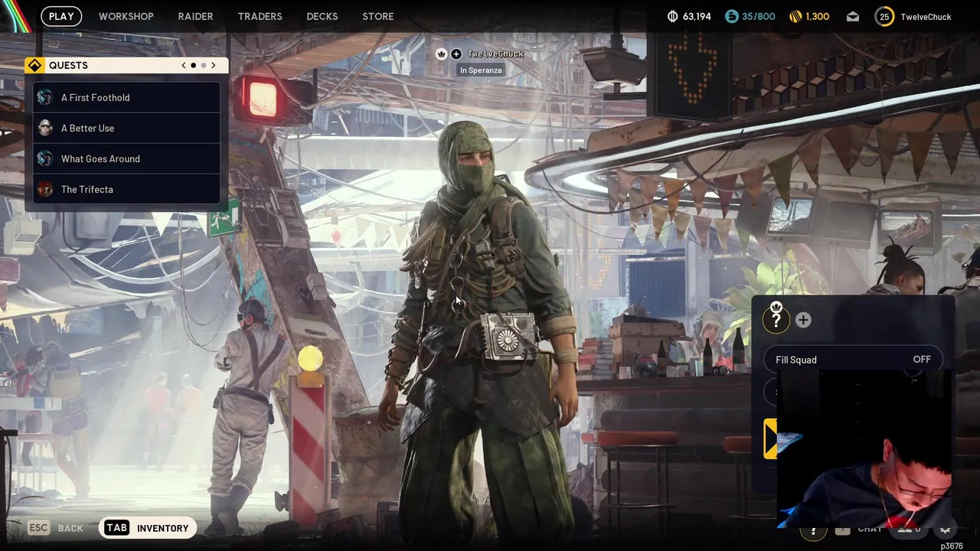Image resolution: width=980 pixels, height=551 pixels.
Task: Add squad member with plus icon in squad panel
Action: click(x=803, y=320)
